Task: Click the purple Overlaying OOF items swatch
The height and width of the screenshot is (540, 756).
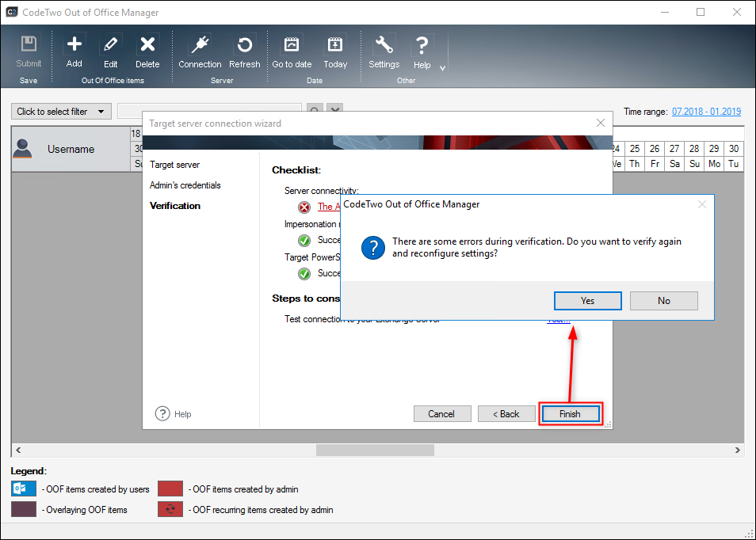Action: 24,509
